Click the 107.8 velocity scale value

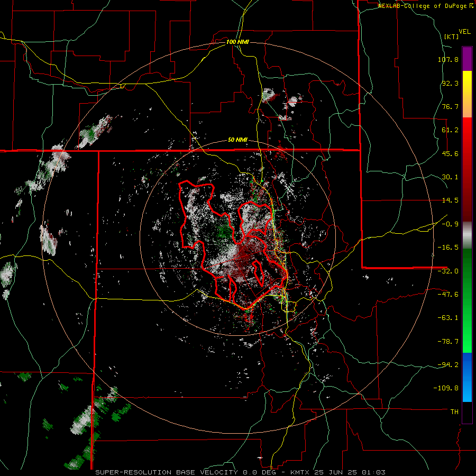point(448,59)
